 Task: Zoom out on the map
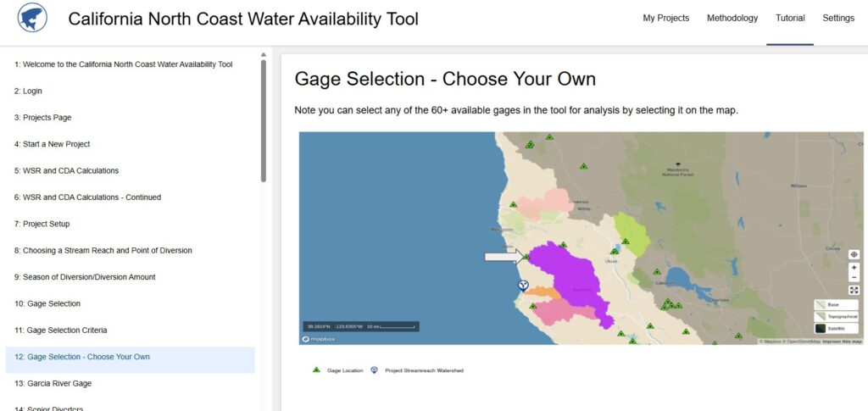[x=854, y=277]
